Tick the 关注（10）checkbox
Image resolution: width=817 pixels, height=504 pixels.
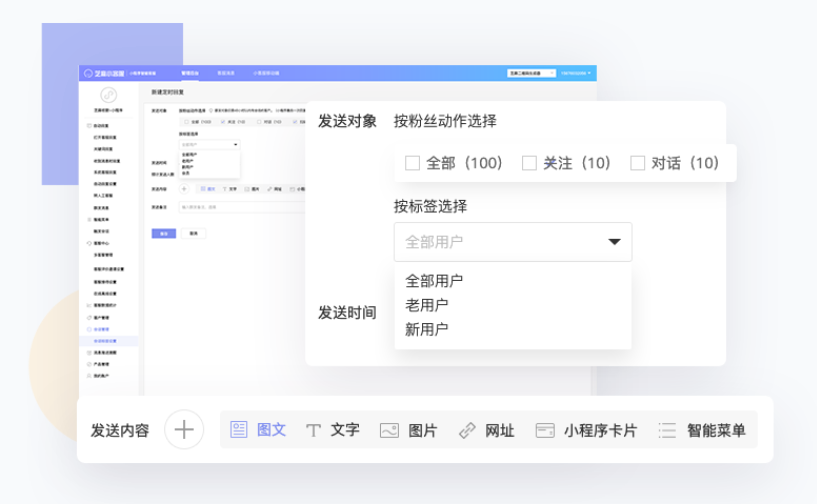click(x=530, y=163)
